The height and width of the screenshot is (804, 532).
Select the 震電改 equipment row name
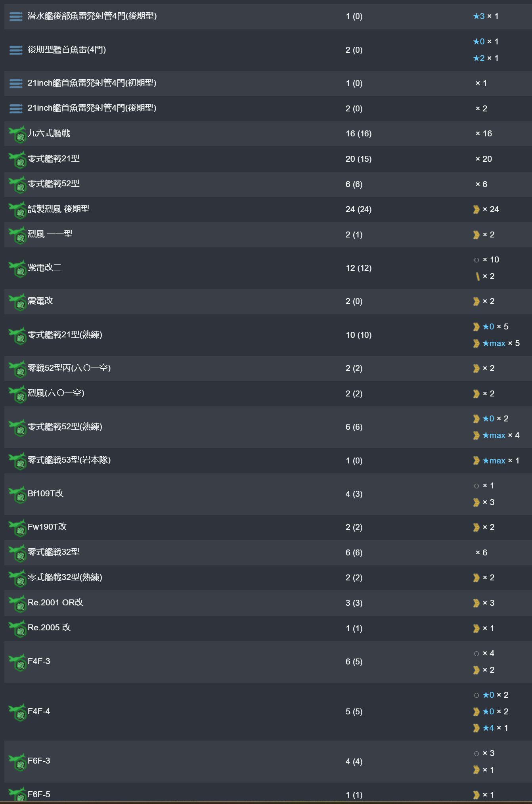[x=40, y=301]
